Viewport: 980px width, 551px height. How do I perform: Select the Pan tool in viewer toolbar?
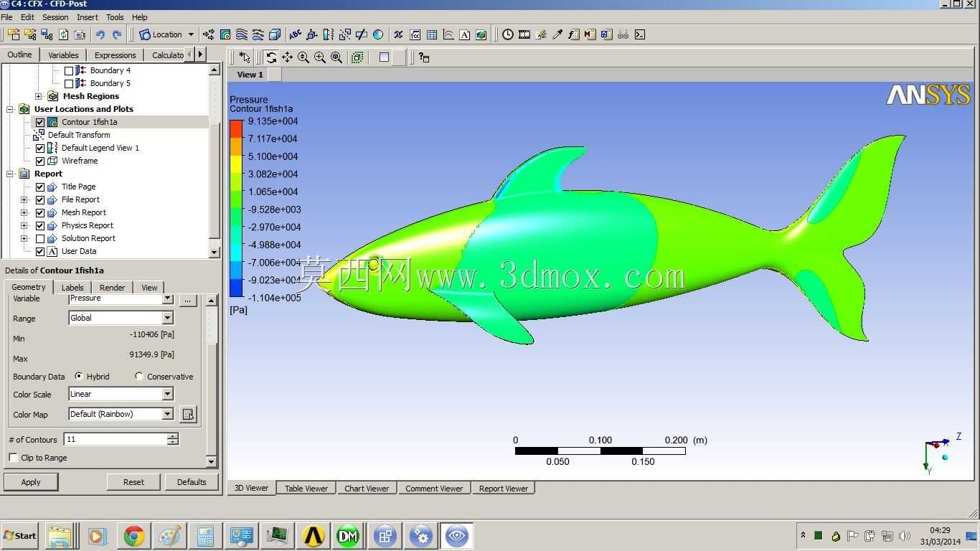(x=287, y=57)
